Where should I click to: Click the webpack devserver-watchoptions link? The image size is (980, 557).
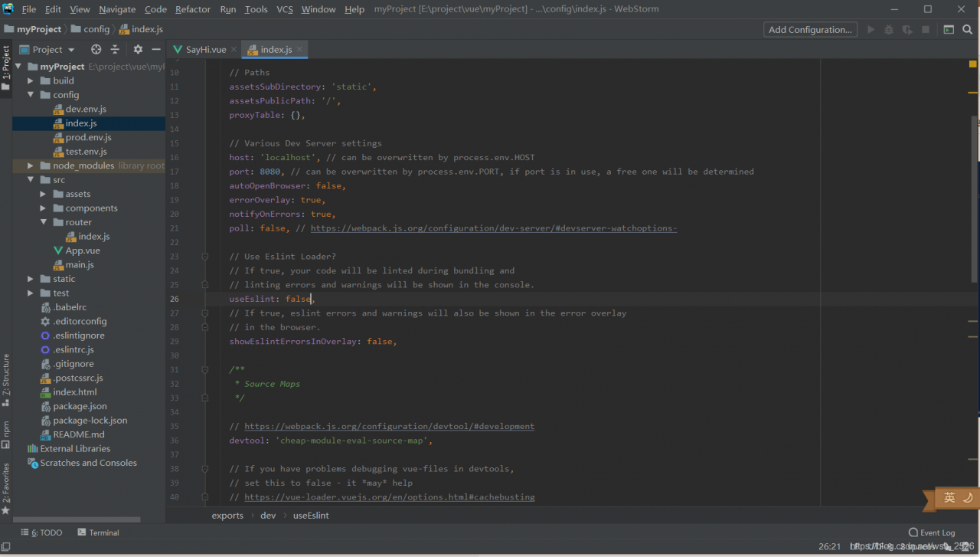pyautogui.click(x=494, y=228)
